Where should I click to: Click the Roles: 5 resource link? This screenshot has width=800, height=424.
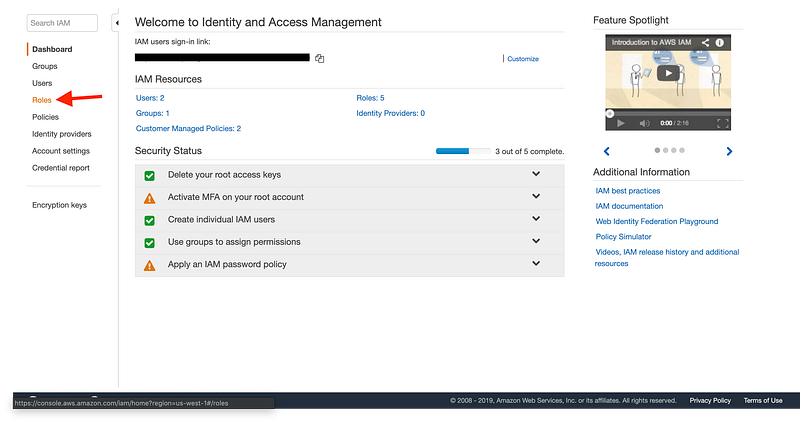(x=370, y=98)
